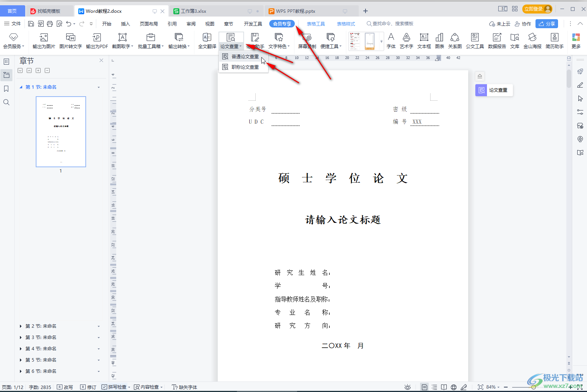Open 公文工具
This screenshot has width=587, height=392.
[475, 41]
